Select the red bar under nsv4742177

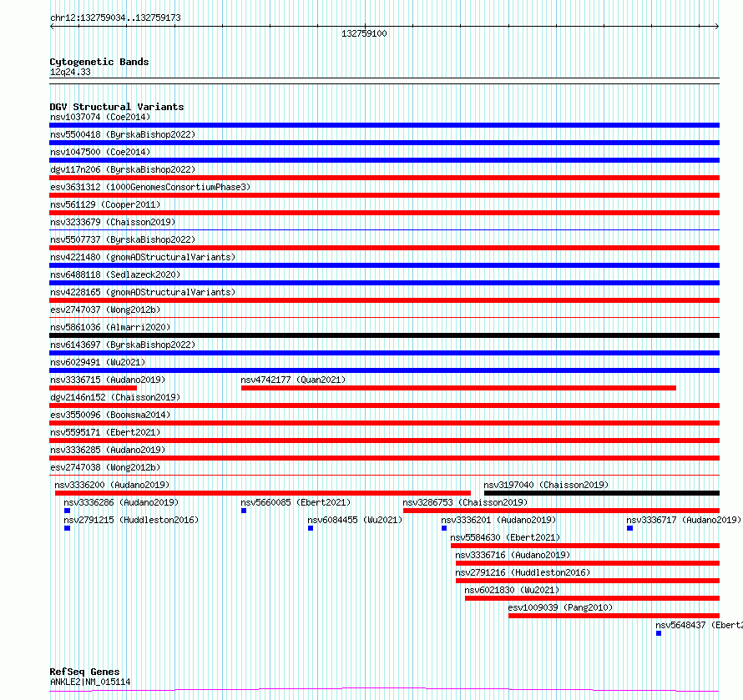point(458,388)
